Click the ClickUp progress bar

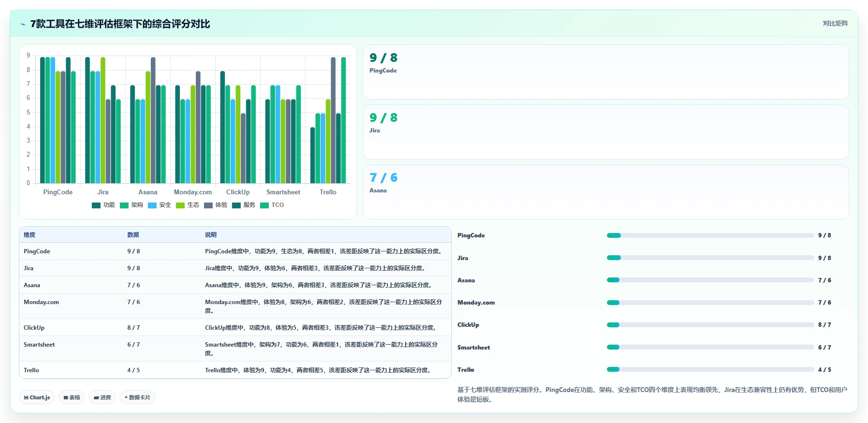coord(710,325)
